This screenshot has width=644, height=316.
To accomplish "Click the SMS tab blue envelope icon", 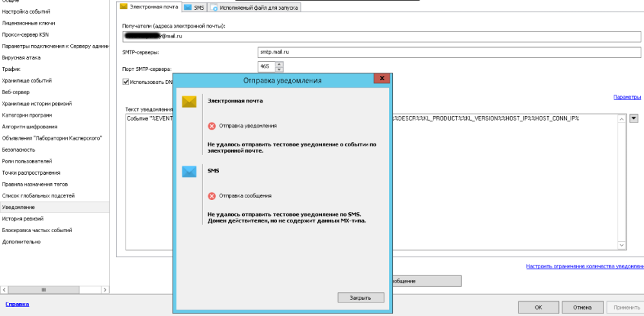I will [187, 7].
